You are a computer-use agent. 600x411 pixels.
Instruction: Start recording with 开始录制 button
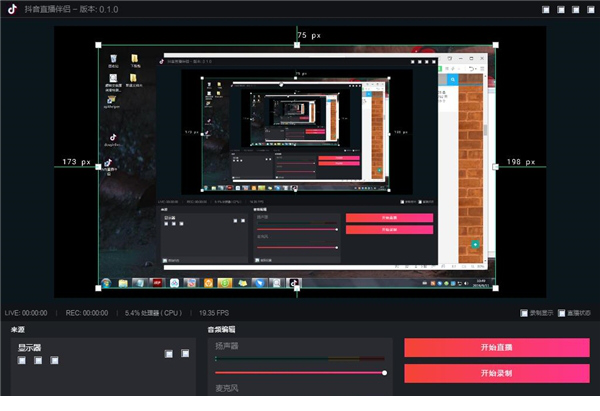pyautogui.click(x=497, y=373)
